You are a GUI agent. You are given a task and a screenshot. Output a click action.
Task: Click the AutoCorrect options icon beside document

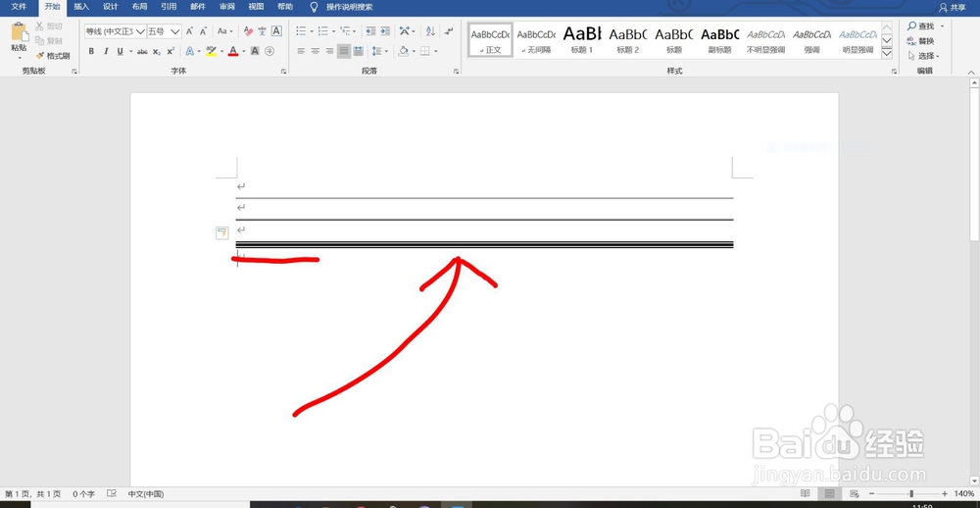pos(221,232)
